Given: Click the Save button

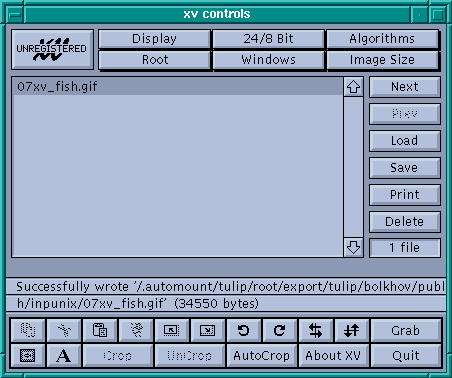Looking at the screenshot, I should point(404,168).
